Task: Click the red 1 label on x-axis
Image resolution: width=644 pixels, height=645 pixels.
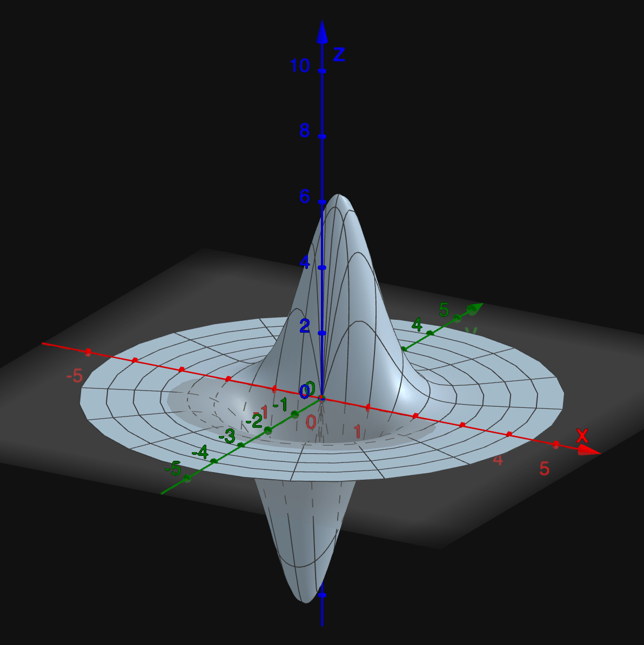Action: pyautogui.click(x=357, y=431)
